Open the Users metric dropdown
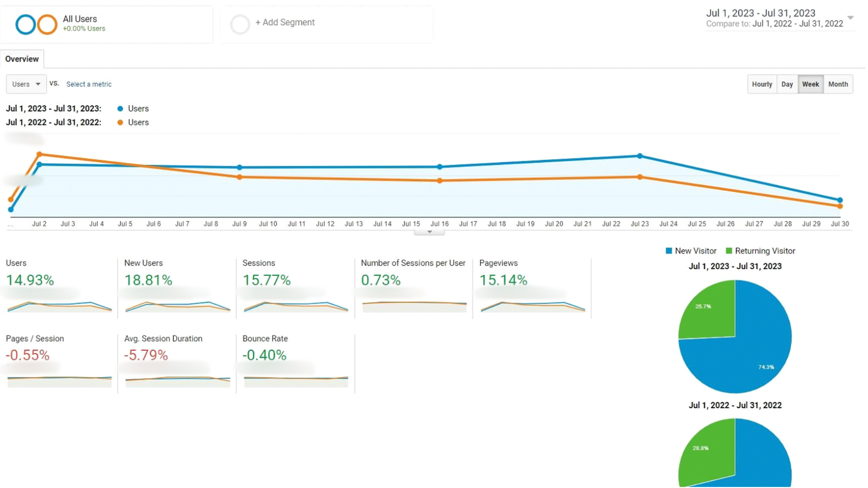 [x=26, y=84]
